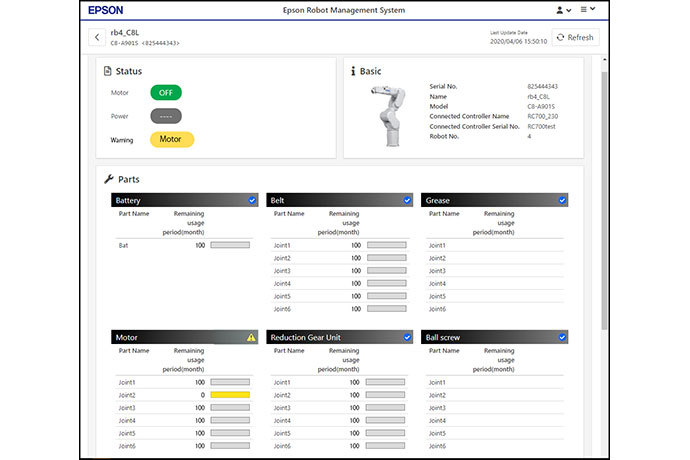The height and width of the screenshot is (460, 690).
Task: Click the Grease section checkmark icon
Action: pyautogui.click(x=562, y=200)
